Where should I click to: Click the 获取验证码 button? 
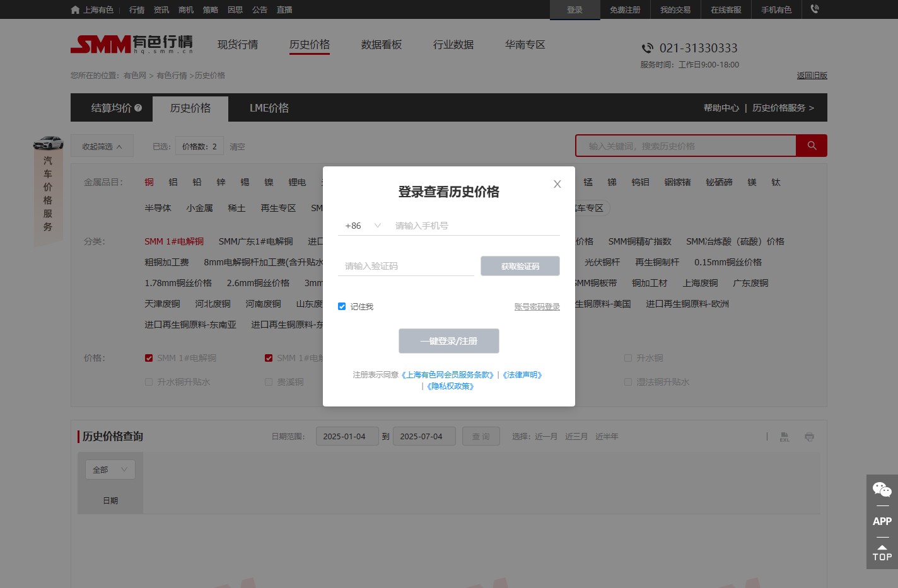click(x=520, y=266)
